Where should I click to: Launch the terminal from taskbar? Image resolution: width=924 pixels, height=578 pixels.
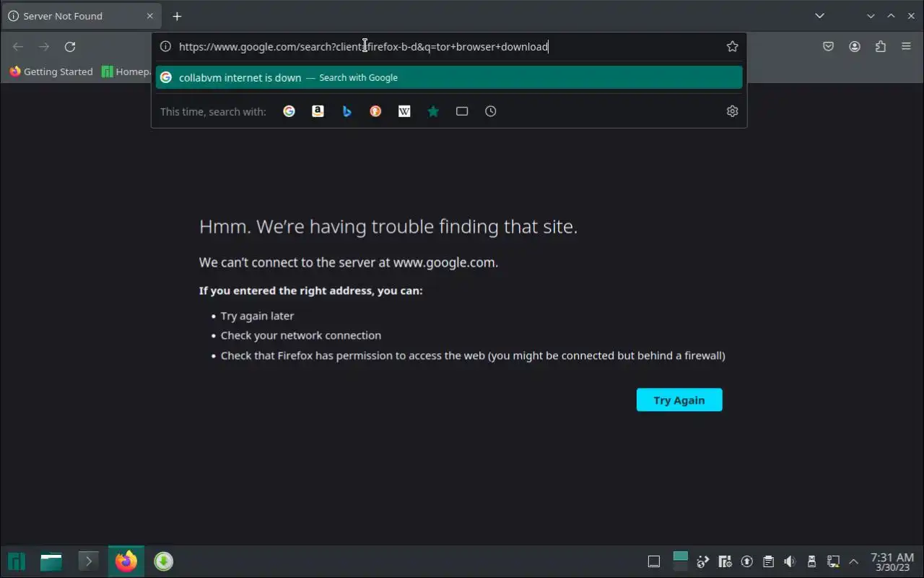[88, 561]
